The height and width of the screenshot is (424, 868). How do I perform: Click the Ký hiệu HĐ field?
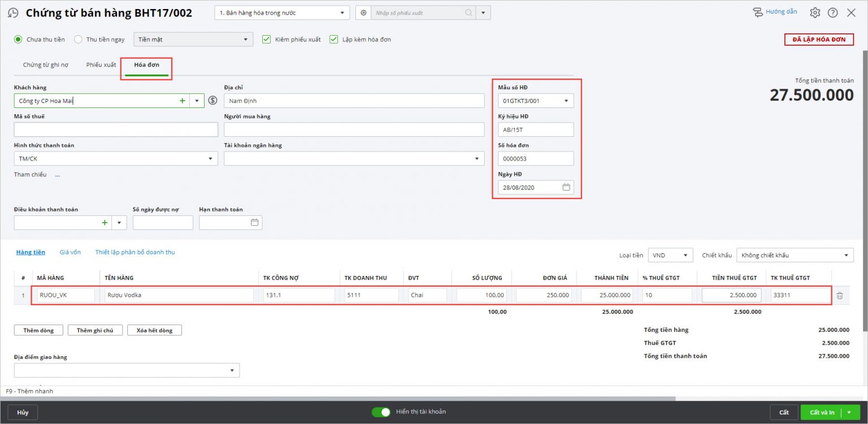pos(536,129)
